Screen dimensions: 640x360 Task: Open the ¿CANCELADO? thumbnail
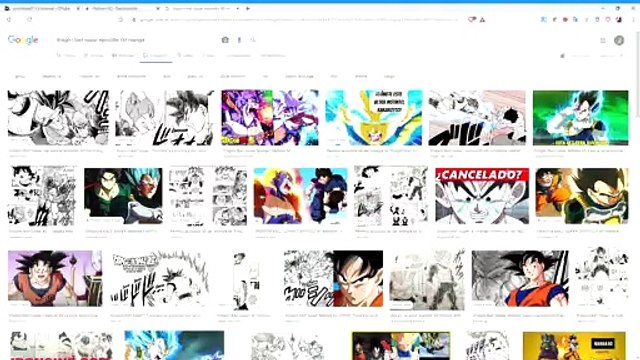point(482,196)
